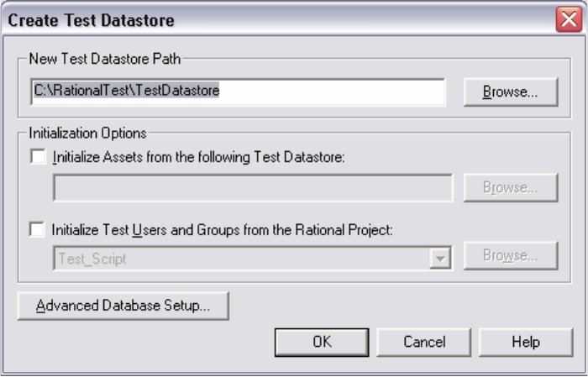Click the 'Initialize Assets from the following Test Datastore' label text
The height and width of the screenshot is (377, 588).
click(x=198, y=157)
